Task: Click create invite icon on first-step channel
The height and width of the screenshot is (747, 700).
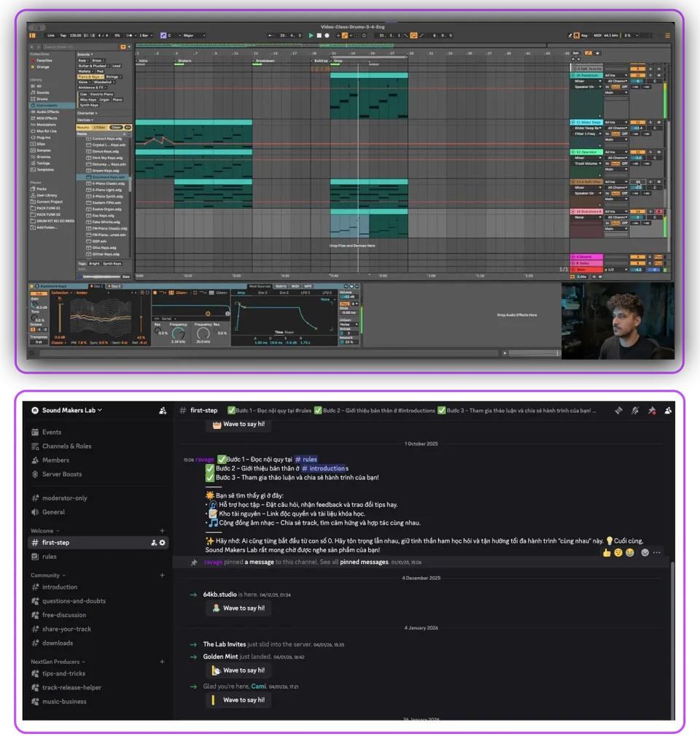Action: click(154, 543)
